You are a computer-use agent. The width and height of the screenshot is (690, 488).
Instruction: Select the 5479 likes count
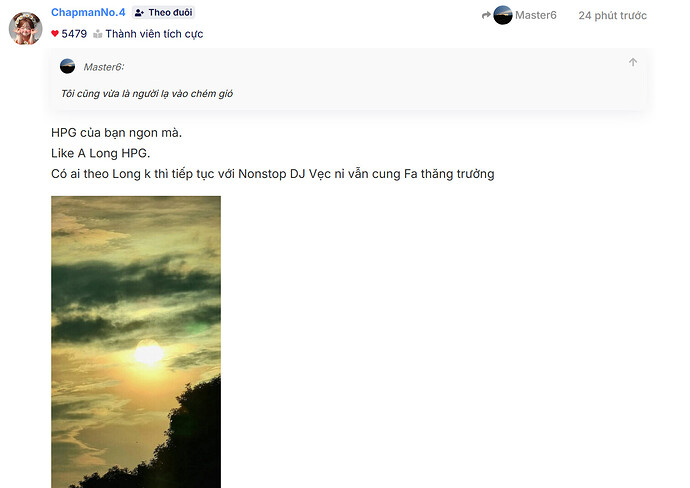tap(74, 34)
